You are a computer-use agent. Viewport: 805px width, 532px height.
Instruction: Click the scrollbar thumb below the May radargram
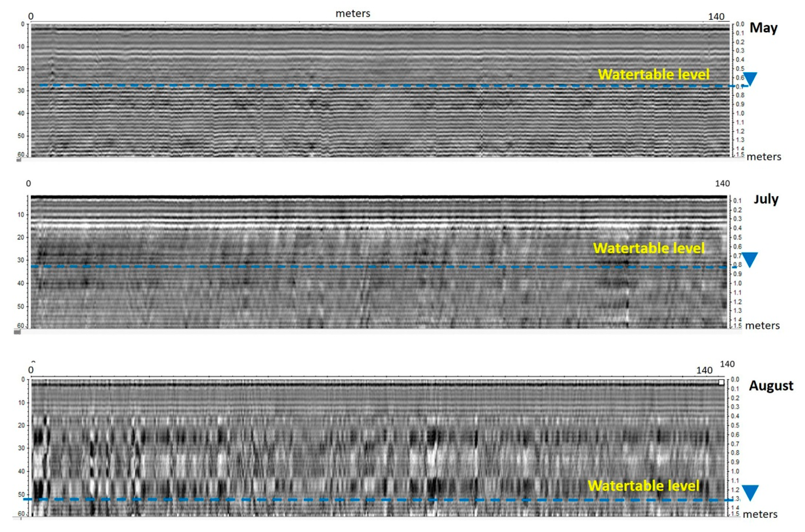click(18, 160)
